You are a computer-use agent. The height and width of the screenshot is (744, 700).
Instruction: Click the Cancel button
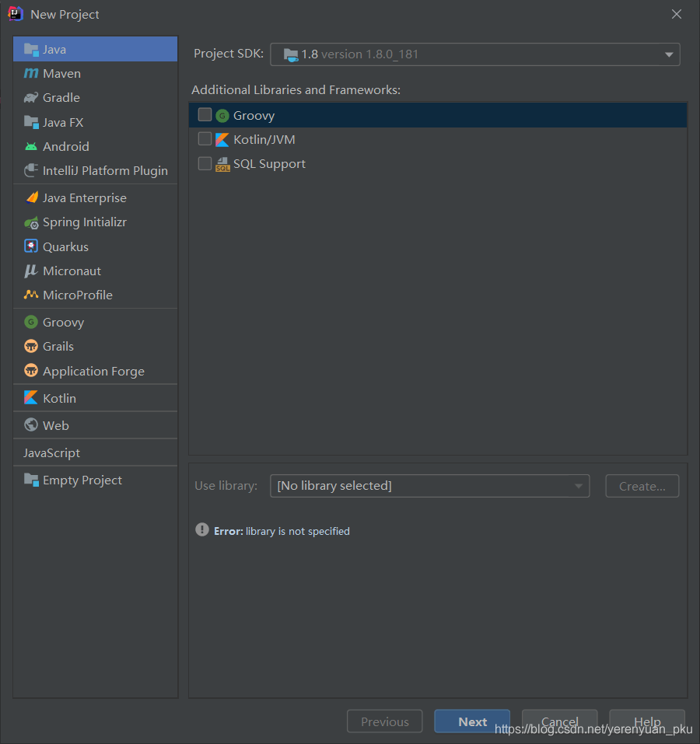tap(559, 721)
